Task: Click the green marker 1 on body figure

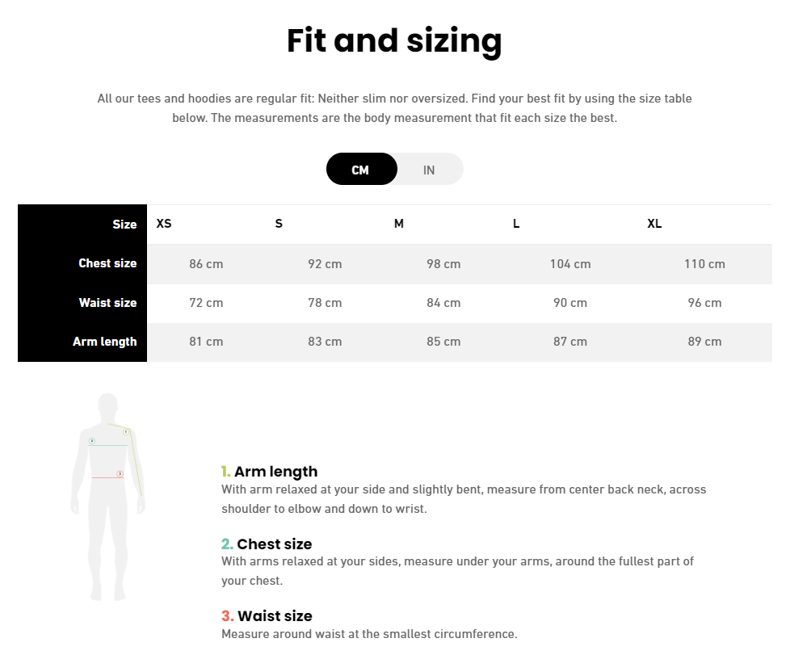Action: pos(126,432)
